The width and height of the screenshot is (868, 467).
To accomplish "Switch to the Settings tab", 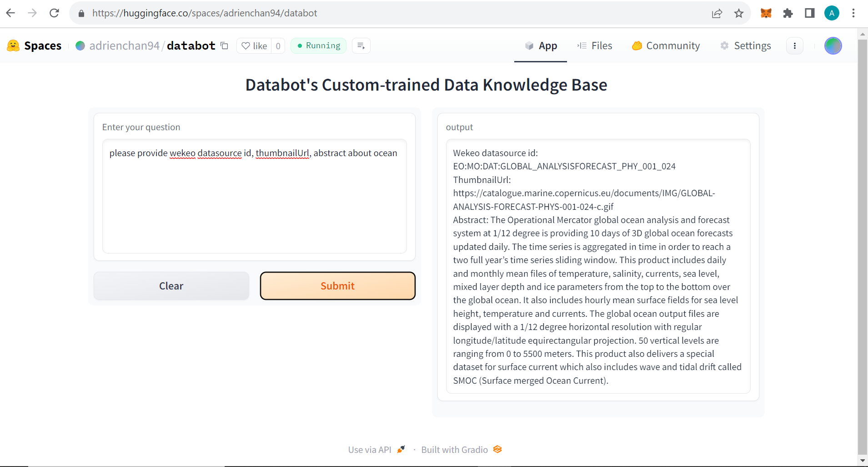I will click(746, 46).
